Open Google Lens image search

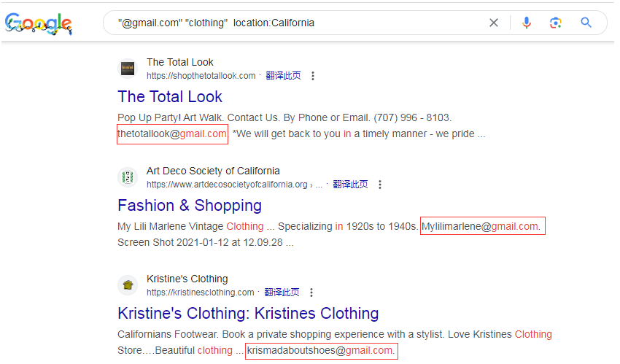[x=556, y=23]
